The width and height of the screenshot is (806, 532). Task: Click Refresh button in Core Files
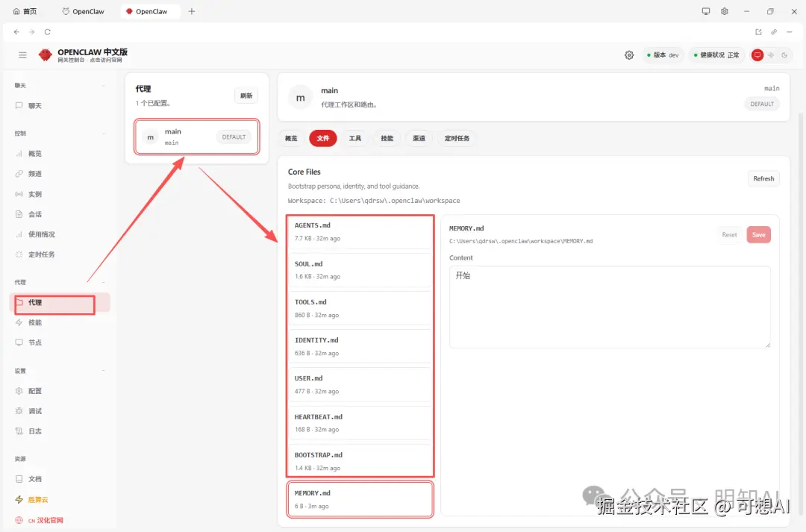tap(763, 179)
